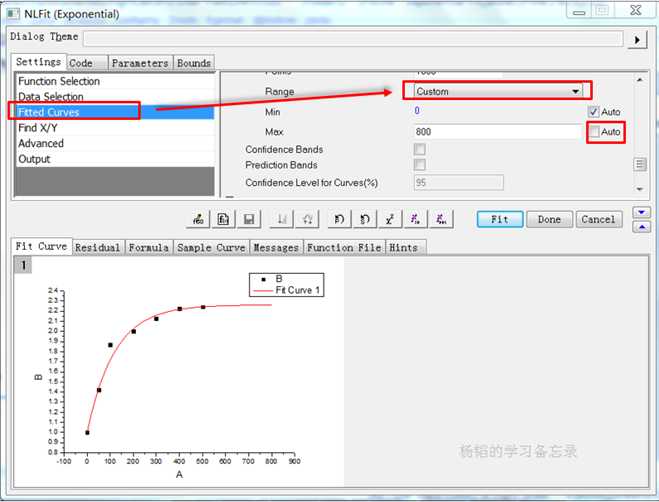
Task: Switch to the Settings tab
Action: pyautogui.click(x=38, y=62)
